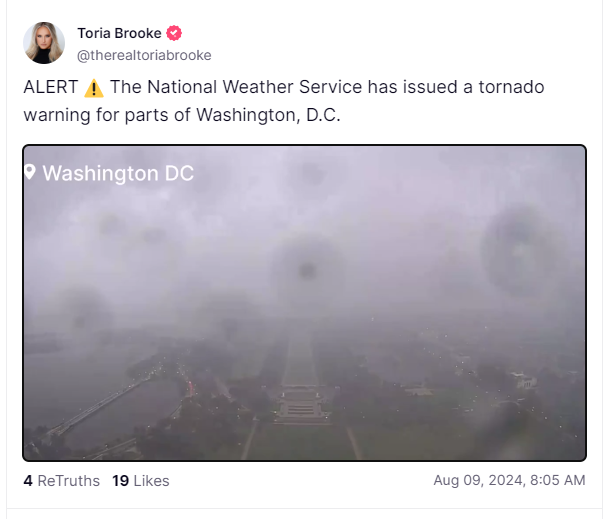Open the stormy webcam image preview
611x519 pixels.
click(304, 303)
